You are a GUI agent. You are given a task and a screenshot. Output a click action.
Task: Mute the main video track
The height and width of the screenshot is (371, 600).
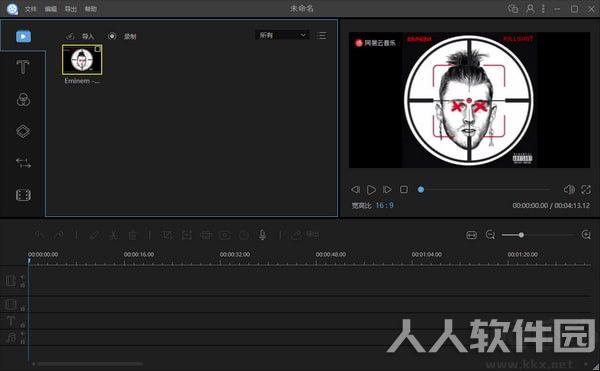coord(22,277)
